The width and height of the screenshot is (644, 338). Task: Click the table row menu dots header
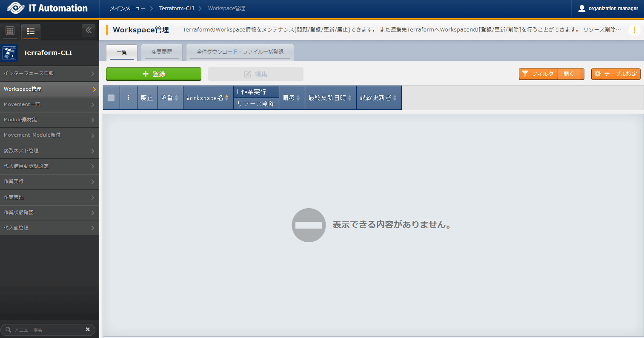pos(128,97)
